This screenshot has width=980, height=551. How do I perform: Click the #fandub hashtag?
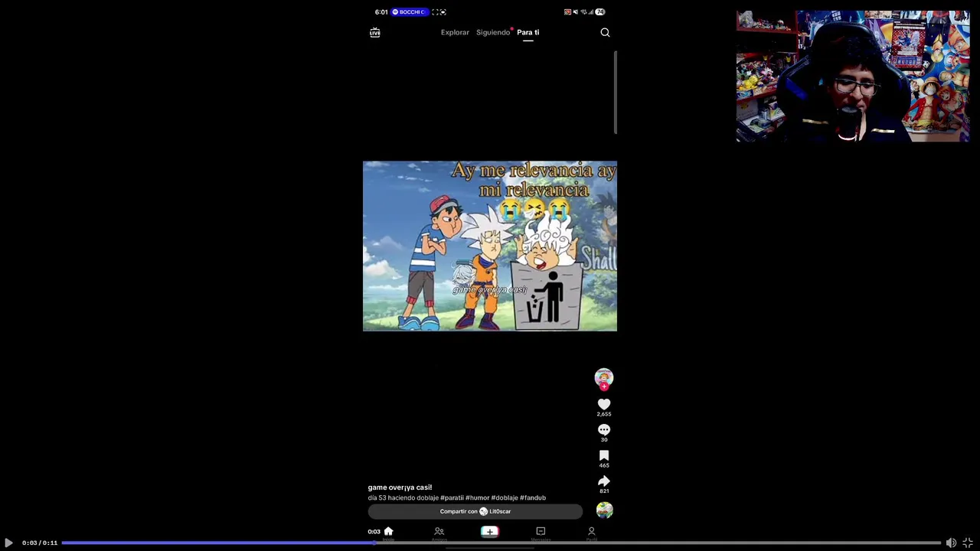click(533, 497)
